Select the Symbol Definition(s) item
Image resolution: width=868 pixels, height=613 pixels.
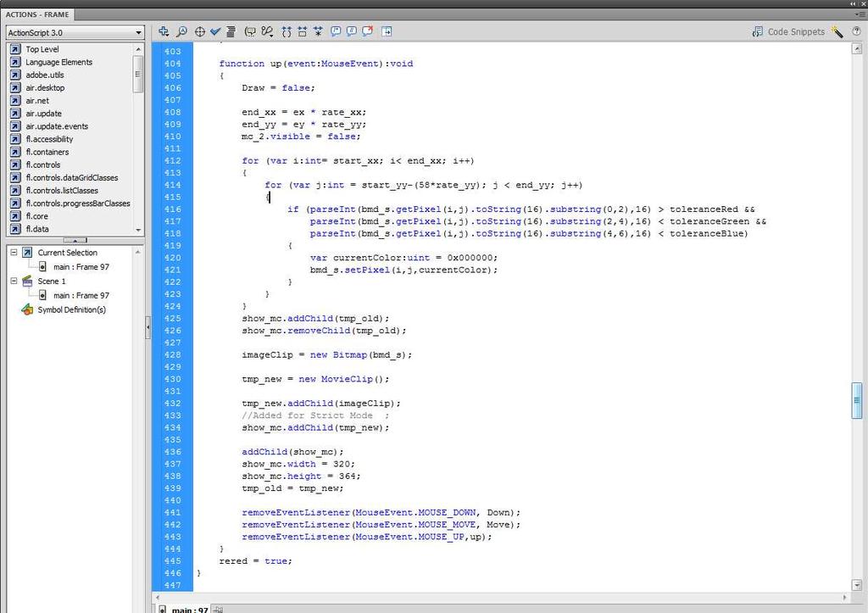[71, 310]
